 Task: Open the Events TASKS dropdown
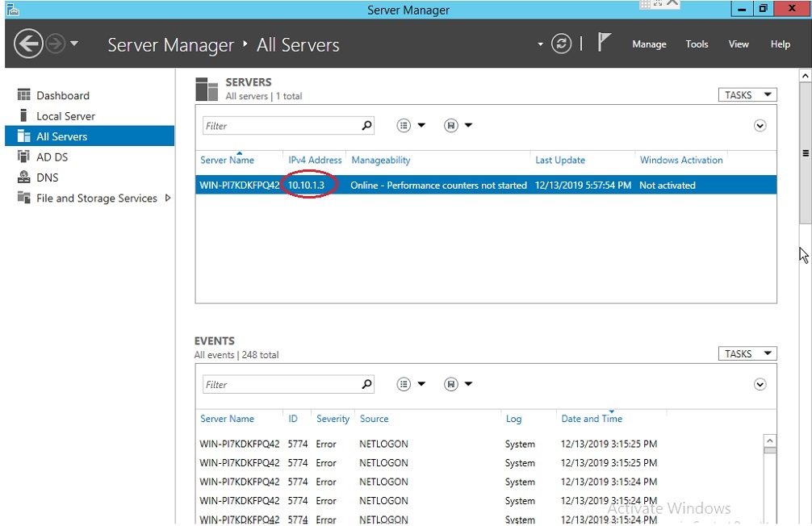pyautogui.click(x=747, y=353)
